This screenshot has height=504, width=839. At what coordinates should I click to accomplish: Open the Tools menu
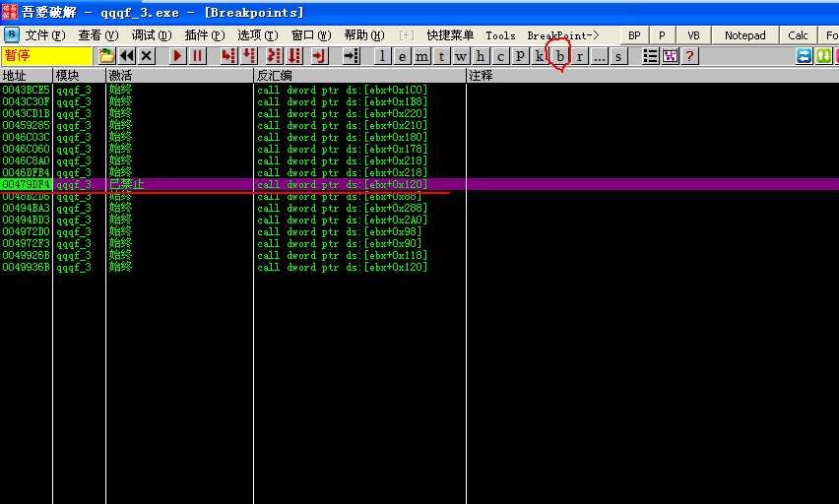point(500,35)
